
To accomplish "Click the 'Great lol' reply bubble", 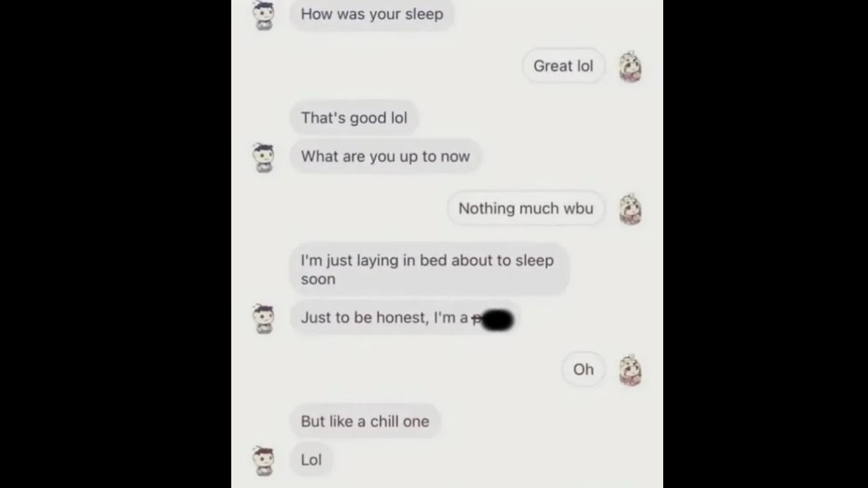I will click(x=563, y=66).
